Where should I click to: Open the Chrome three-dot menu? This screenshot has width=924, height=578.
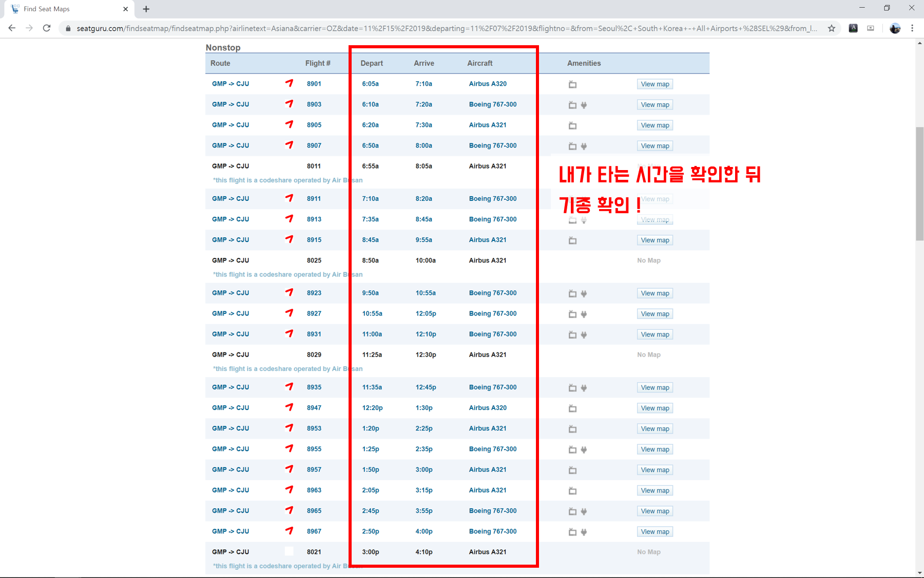912,28
